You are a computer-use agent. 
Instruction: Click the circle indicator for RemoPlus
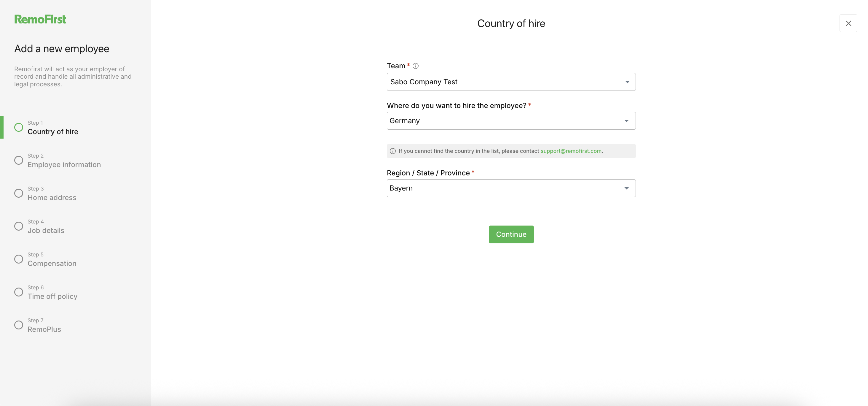[x=19, y=325]
